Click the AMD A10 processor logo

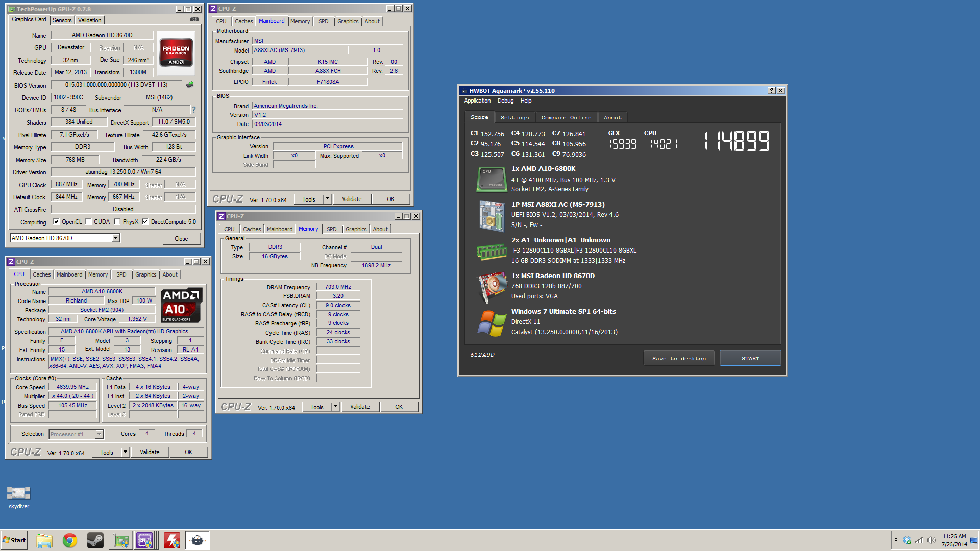pos(182,305)
